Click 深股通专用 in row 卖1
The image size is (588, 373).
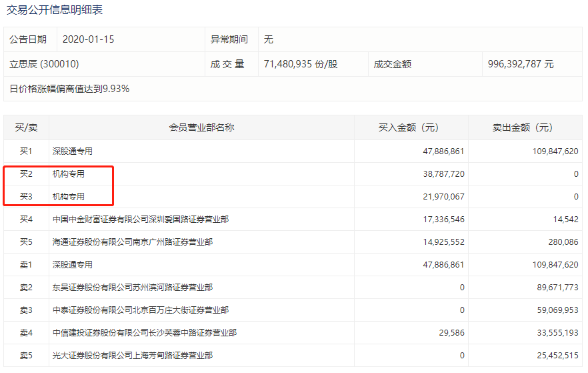(x=73, y=265)
